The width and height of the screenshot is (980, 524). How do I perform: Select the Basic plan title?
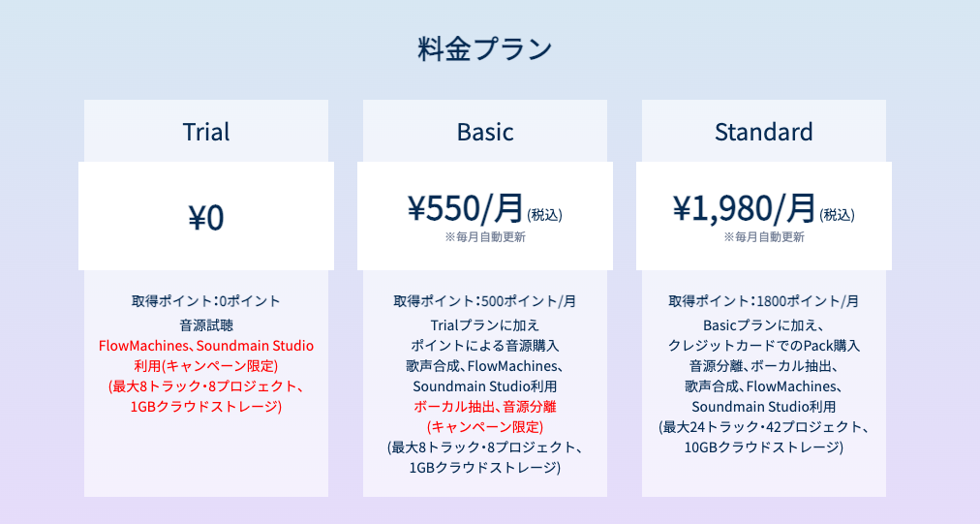click(x=485, y=132)
